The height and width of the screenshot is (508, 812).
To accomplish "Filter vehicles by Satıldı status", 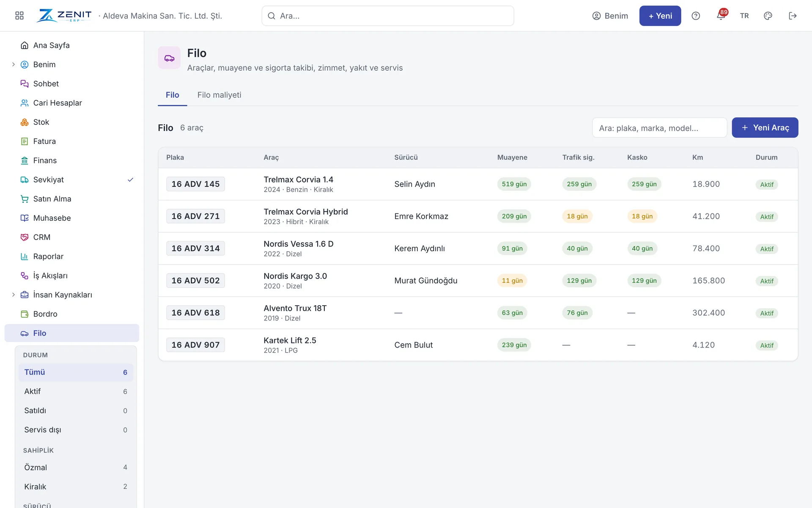I will [x=76, y=411].
